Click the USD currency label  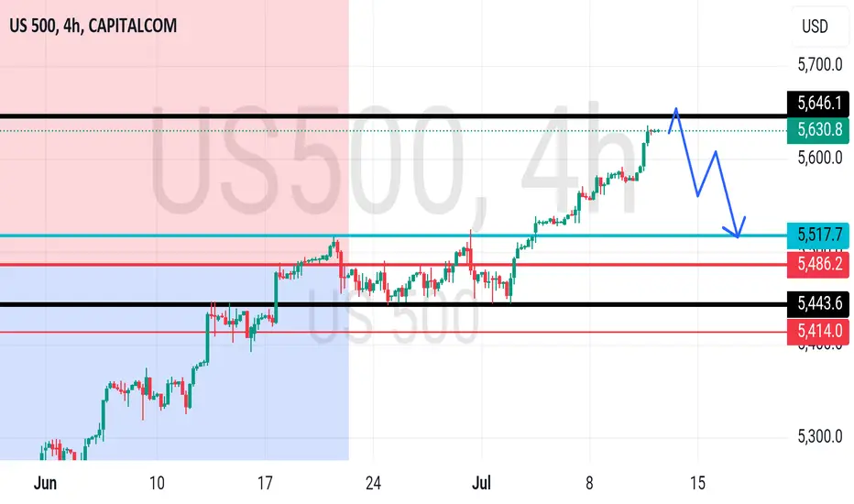[815, 27]
